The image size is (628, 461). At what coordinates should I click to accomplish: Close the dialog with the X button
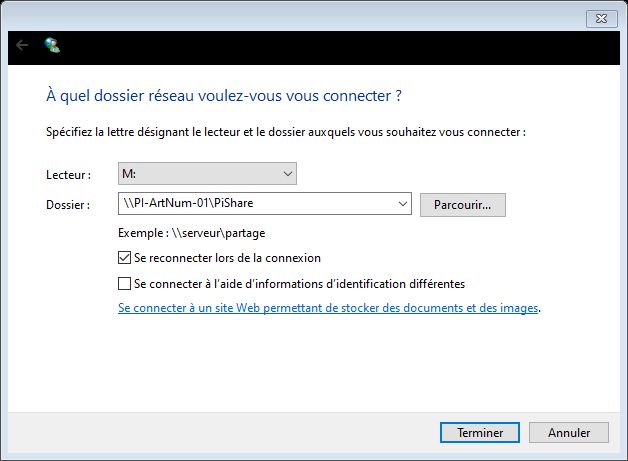[602, 18]
